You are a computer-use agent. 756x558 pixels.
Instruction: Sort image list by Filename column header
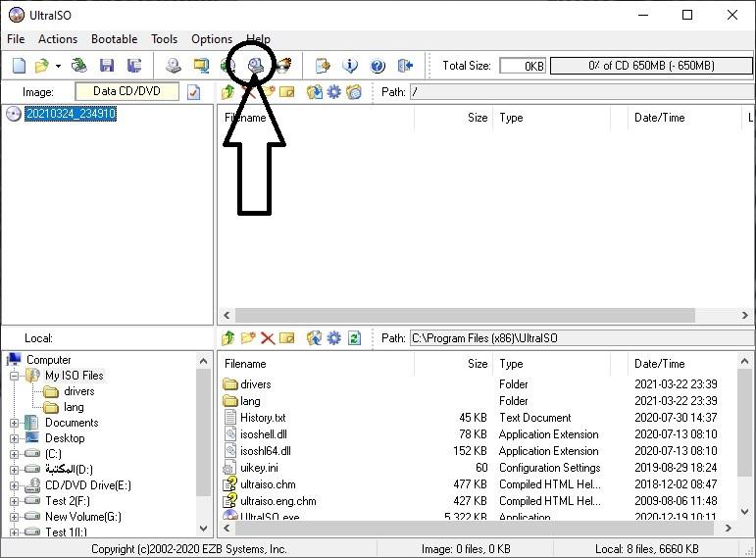coord(317,118)
